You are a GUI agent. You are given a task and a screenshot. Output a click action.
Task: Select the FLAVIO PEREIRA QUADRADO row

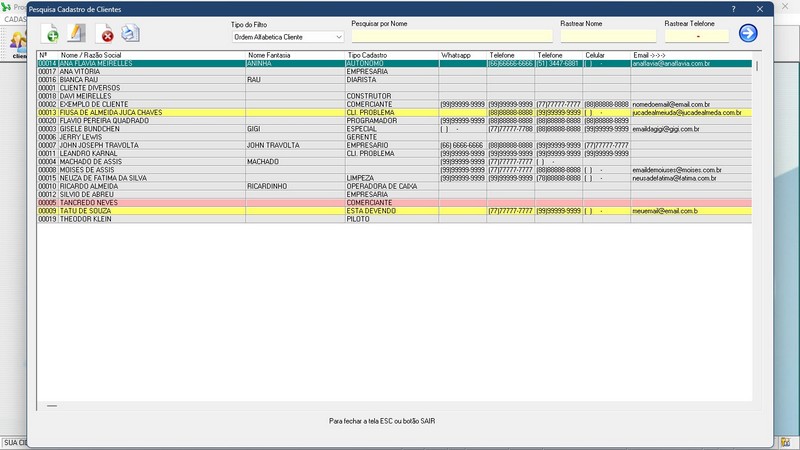(394, 121)
